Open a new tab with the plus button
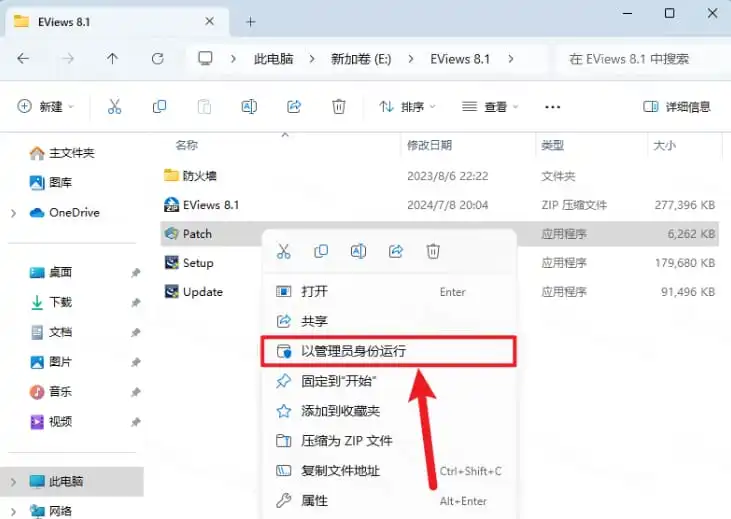This screenshot has height=519, width=731. pyautogui.click(x=251, y=22)
